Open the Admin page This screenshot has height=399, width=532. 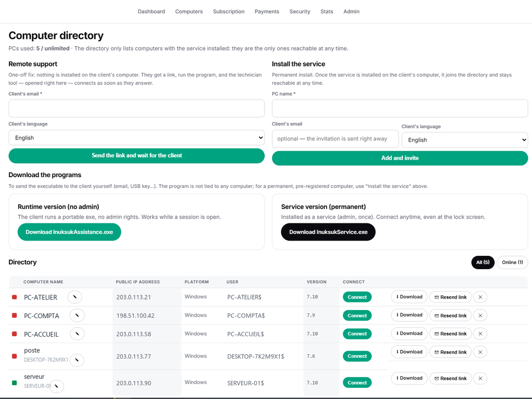(x=351, y=12)
